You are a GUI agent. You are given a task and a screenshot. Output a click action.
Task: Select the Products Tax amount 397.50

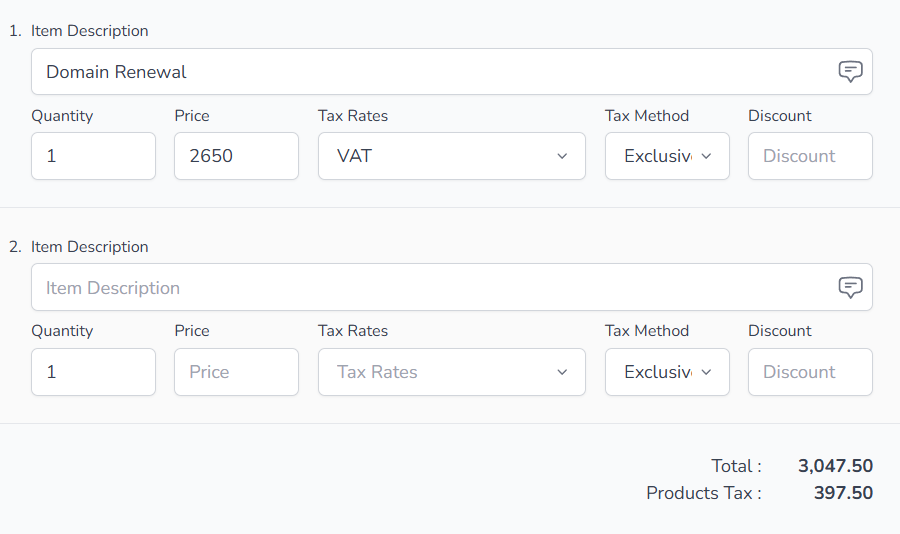tap(843, 493)
